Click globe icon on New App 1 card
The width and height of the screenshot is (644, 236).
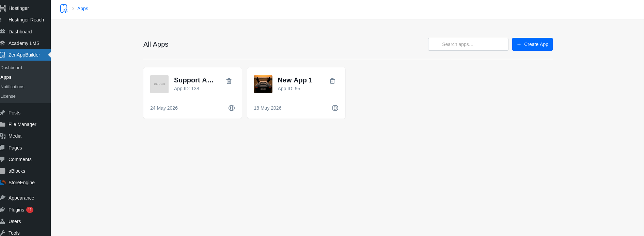pyautogui.click(x=335, y=108)
